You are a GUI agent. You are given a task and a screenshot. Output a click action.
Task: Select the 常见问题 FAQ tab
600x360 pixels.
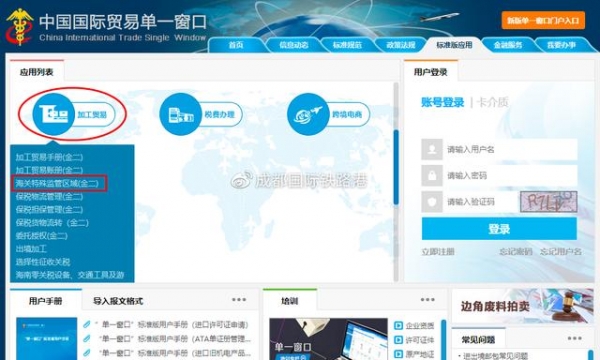pyautogui.click(x=478, y=339)
